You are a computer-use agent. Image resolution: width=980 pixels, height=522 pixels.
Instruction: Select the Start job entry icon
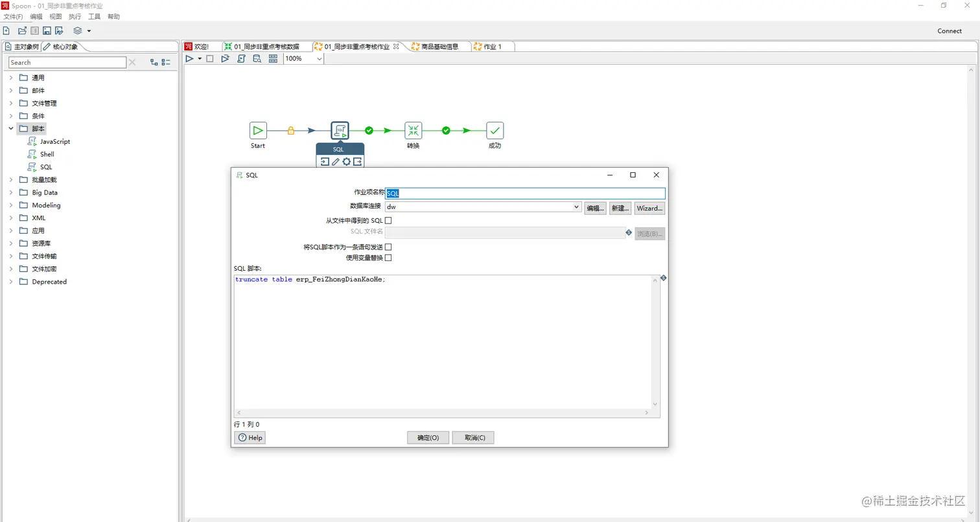point(258,130)
